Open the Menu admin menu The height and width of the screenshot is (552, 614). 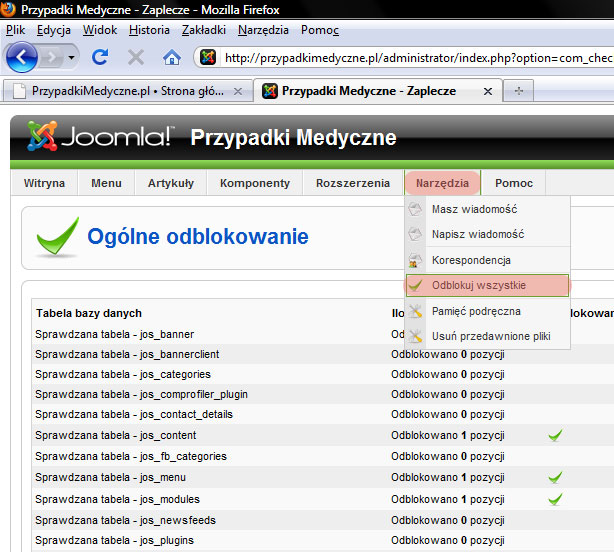pos(107,183)
